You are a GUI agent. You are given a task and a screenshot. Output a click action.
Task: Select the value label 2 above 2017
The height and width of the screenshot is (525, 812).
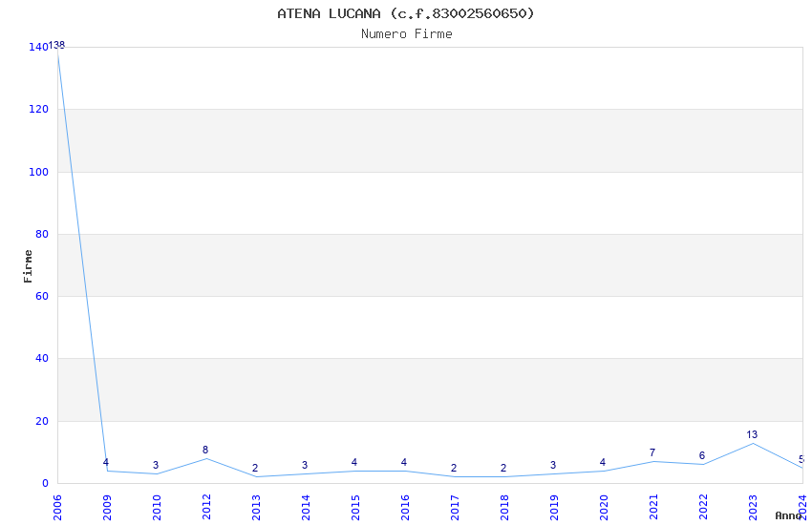click(x=454, y=468)
